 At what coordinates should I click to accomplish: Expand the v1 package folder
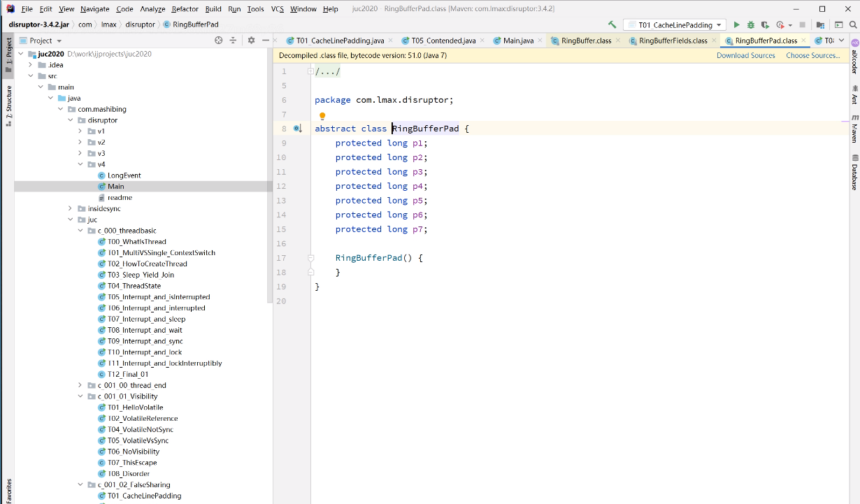point(80,131)
